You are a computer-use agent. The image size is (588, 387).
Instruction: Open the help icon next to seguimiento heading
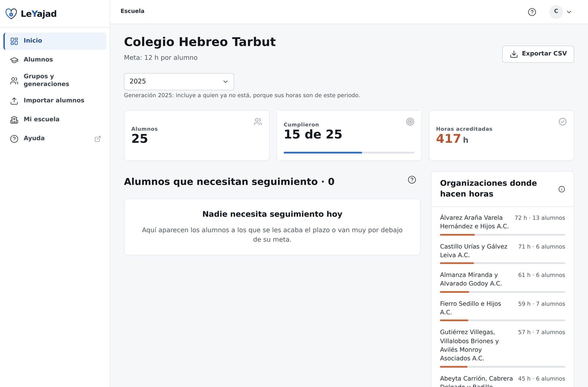[x=412, y=180]
